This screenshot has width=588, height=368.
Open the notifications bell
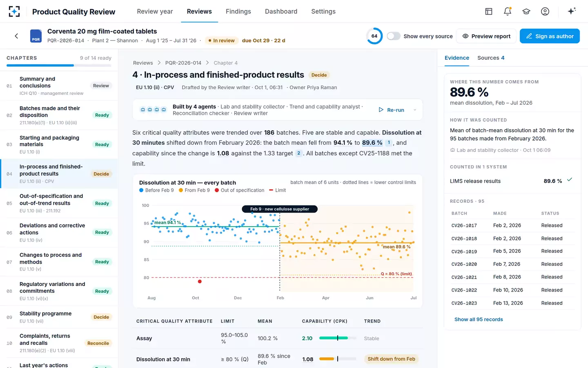(x=508, y=11)
